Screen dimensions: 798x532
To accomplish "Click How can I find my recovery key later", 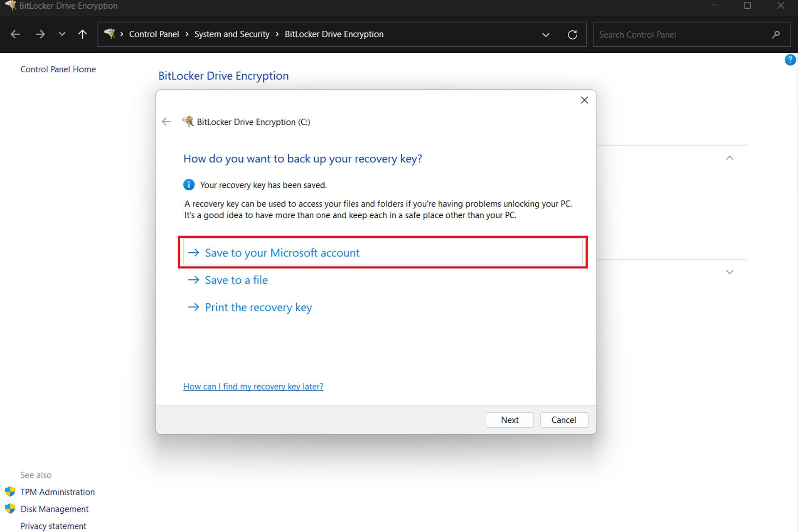I will point(253,386).
